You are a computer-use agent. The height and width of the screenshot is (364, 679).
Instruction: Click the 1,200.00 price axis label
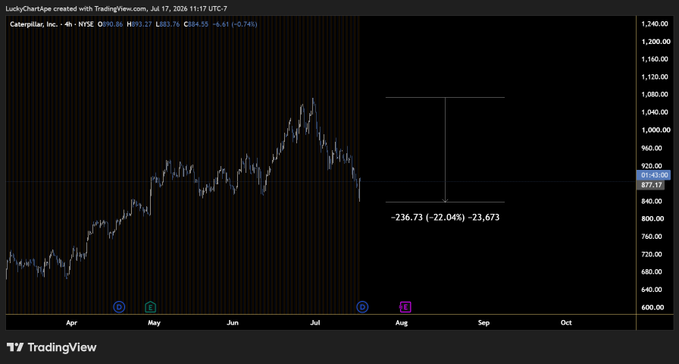[x=655, y=42]
